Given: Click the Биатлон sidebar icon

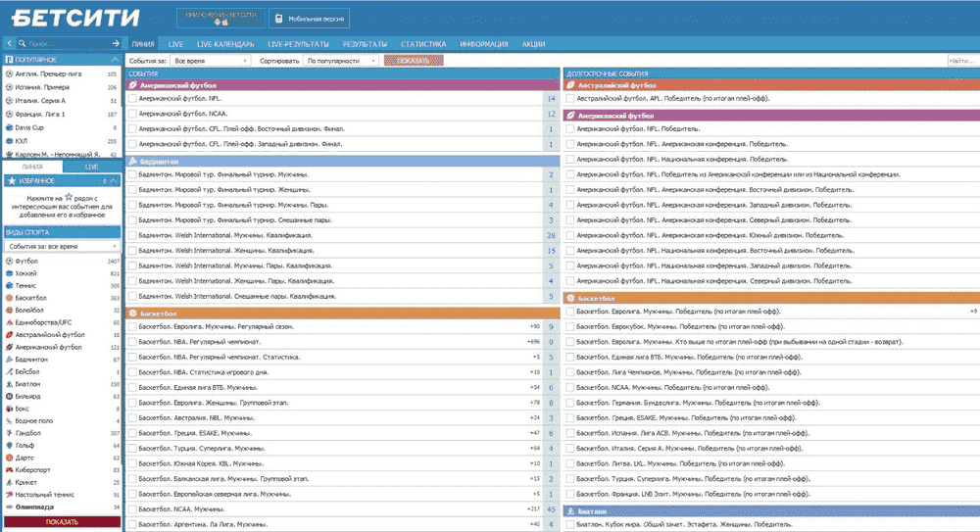Looking at the screenshot, I should coord(10,383).
